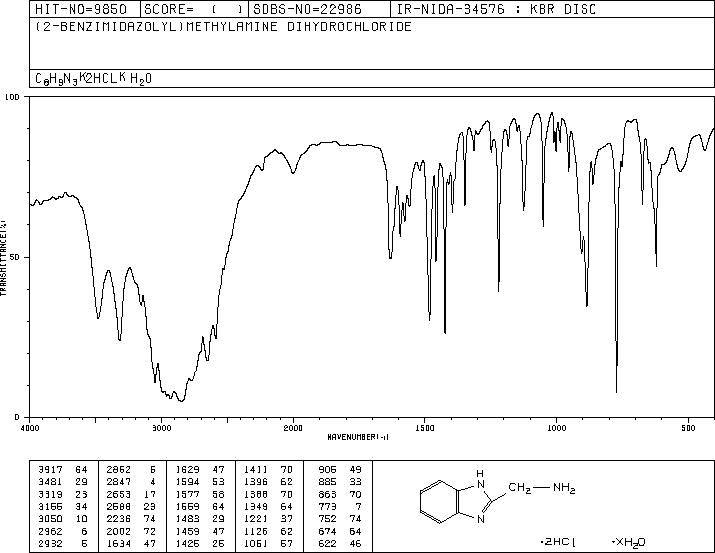
Task: Pick peak table entry 1411
Action: 268,470
